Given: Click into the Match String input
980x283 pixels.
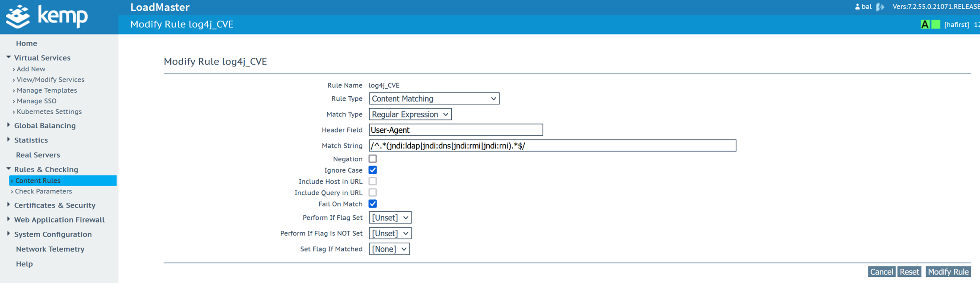Looking at the screenshot, I should (552, 145).
